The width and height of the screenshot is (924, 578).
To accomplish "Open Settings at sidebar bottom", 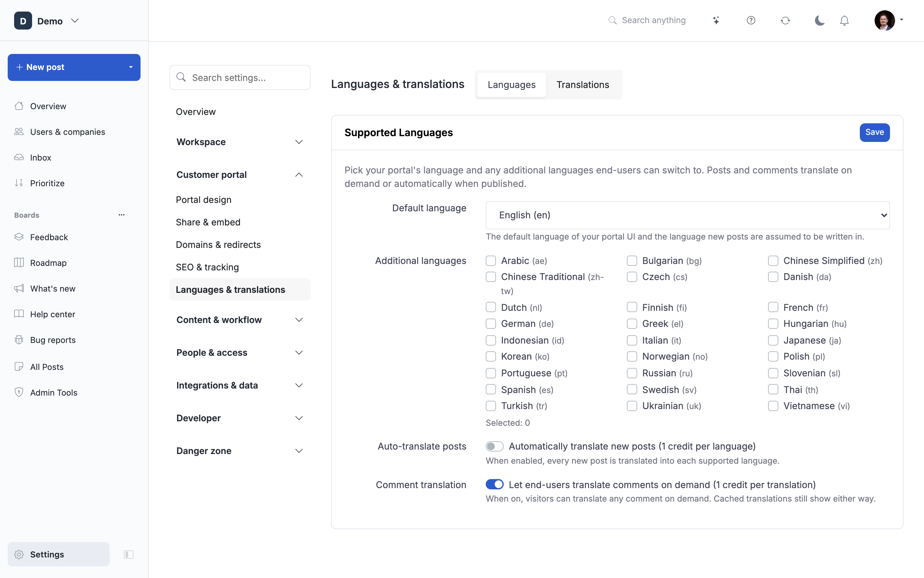I will [58, 554].
